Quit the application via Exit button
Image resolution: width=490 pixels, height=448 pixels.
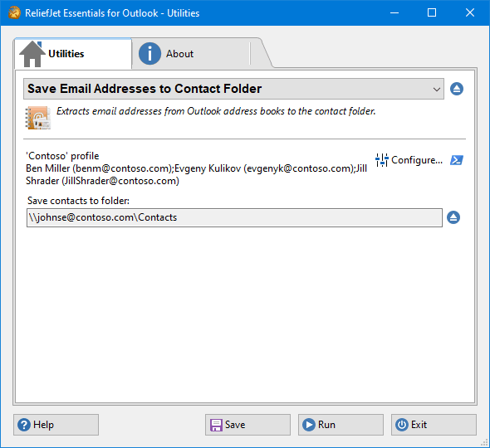coord(434,425)
